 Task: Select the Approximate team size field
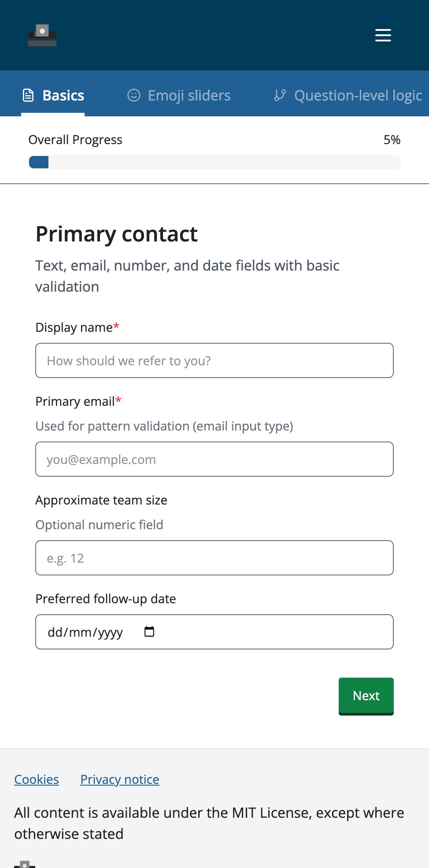[x=214, y=558]
